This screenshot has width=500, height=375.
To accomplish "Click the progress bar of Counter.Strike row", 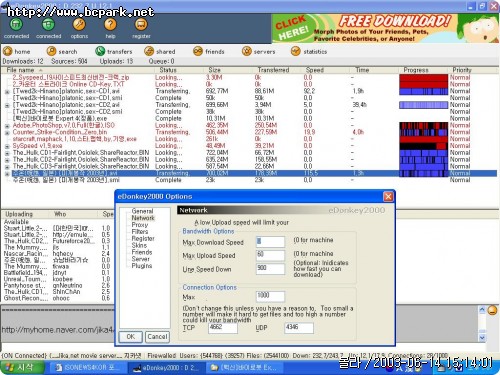I will click(423, 132).
